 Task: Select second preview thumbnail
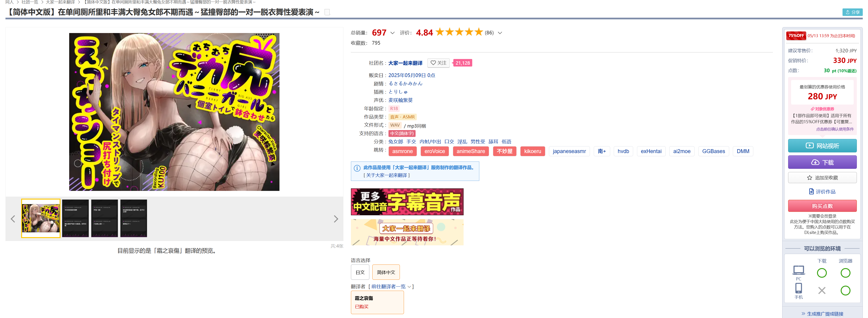pos(75,218)
